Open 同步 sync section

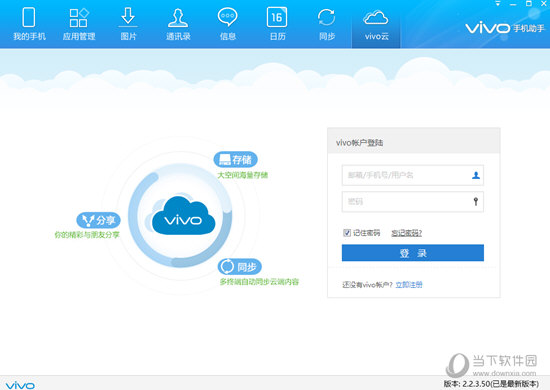(x=327, y=24)
